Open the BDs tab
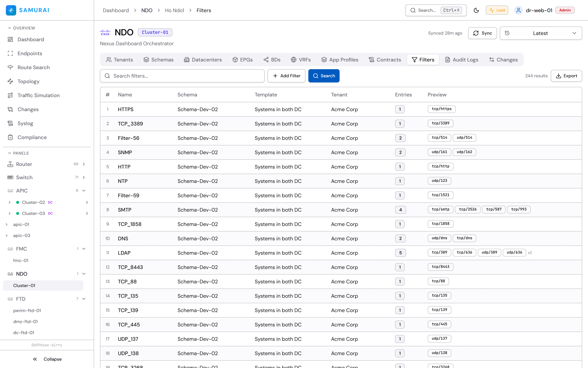The height and width of the screenshot is (368, 588). tap(272, 60)
